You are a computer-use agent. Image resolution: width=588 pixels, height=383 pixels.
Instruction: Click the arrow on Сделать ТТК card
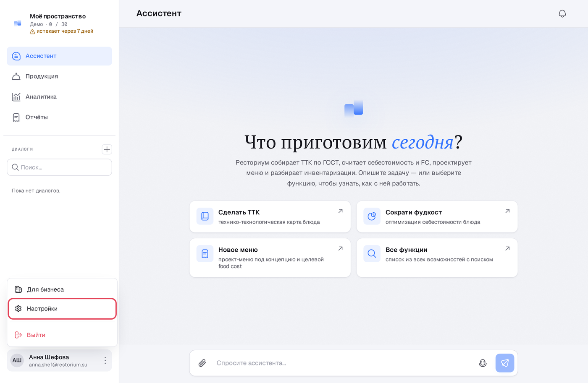(x=341, y=211)
